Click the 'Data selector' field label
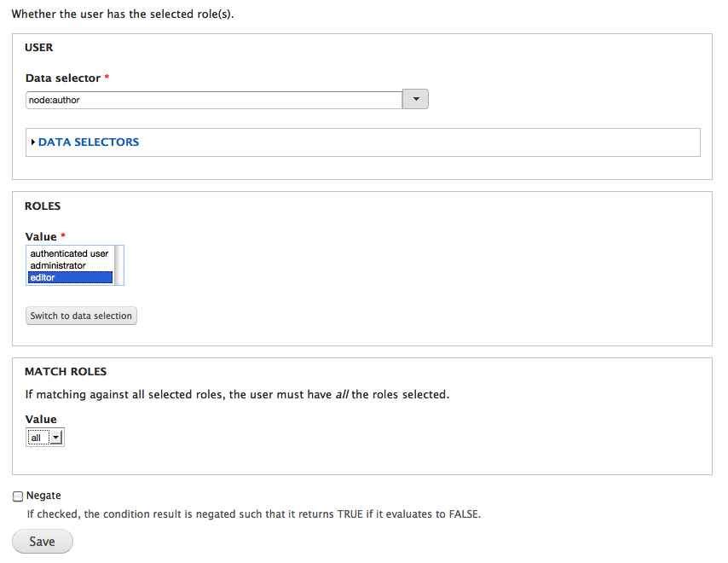This screenshot has width=728, height=563. 62,78
